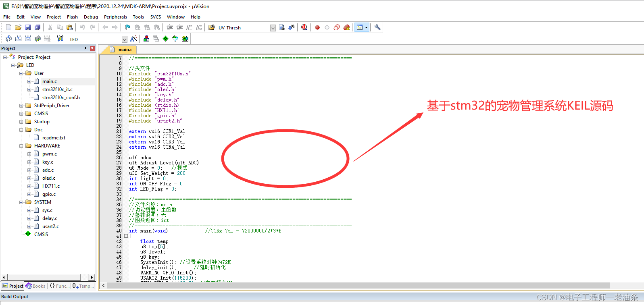Open the File menu

(7, 17)
